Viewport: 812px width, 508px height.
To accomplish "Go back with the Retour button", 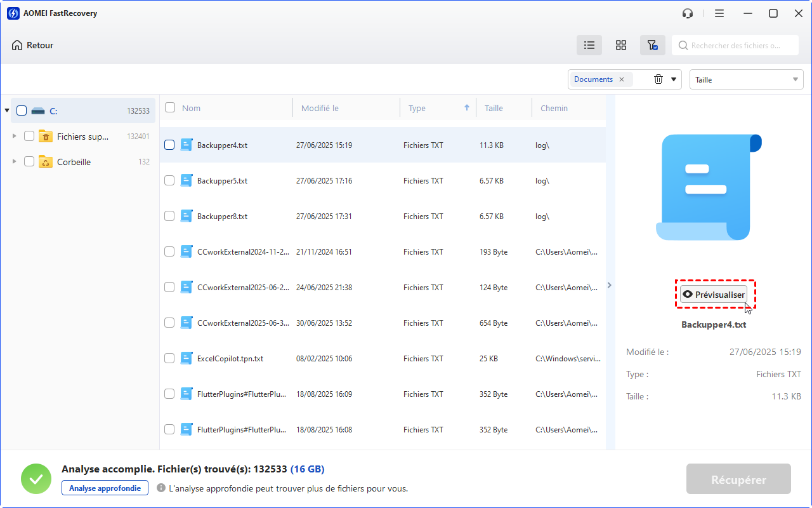I will click(x=32, y=45).
